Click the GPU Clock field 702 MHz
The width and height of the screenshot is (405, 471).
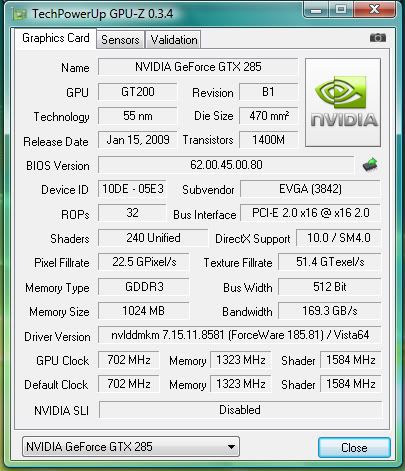coord(129,360)
